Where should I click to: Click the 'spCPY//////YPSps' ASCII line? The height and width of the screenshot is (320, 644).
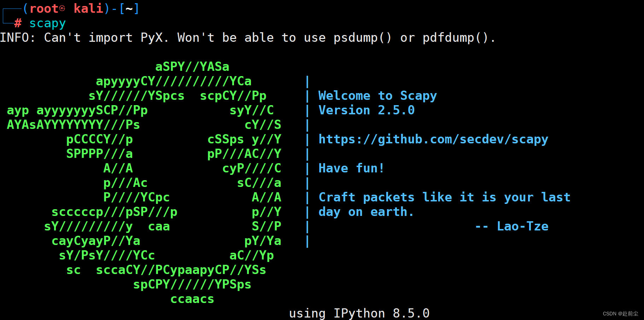pos(192,285)
